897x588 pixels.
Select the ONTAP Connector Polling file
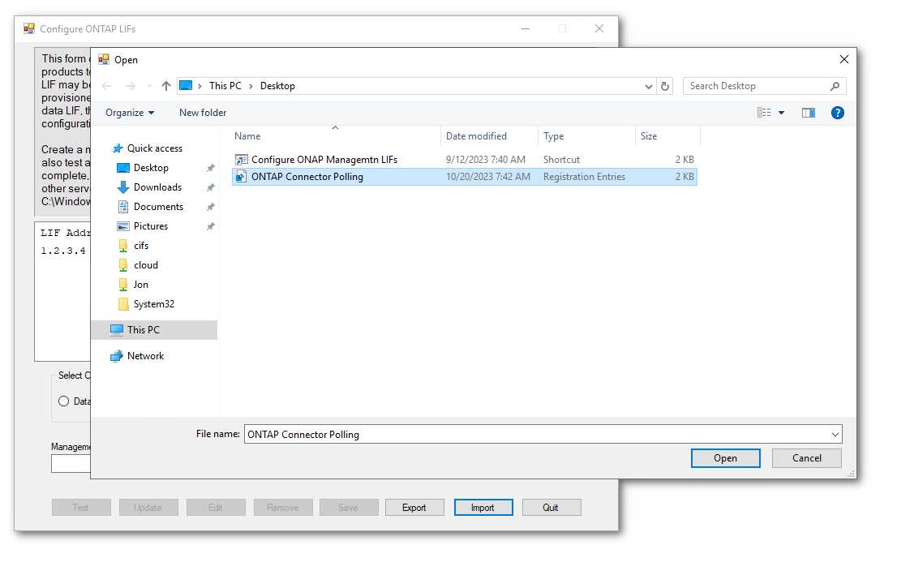(x=307, y=177)
